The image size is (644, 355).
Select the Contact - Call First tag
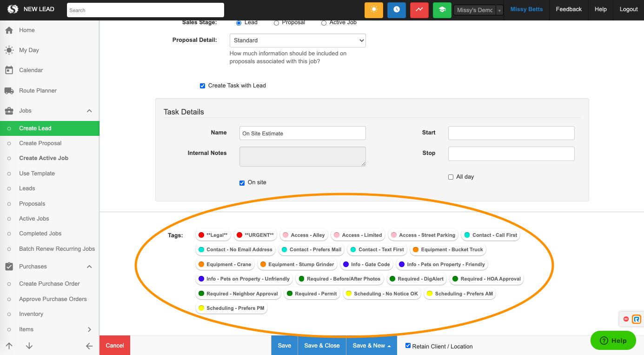point(491,235)
